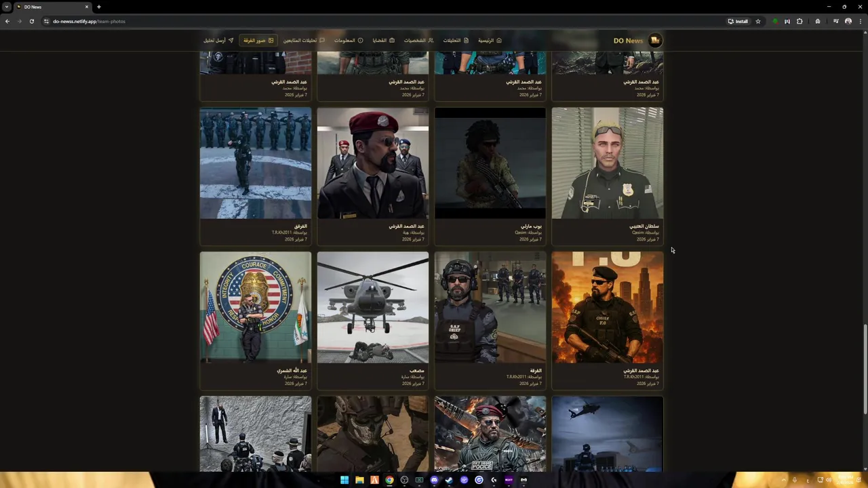Open a new browser tab
The image size is (868, 488).
99,7
